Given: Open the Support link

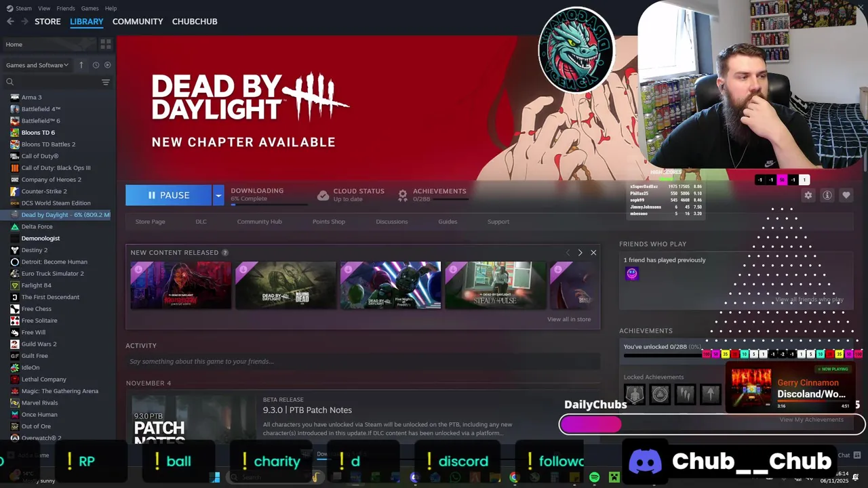Looking at the screenshot, I should click(498, 222).
